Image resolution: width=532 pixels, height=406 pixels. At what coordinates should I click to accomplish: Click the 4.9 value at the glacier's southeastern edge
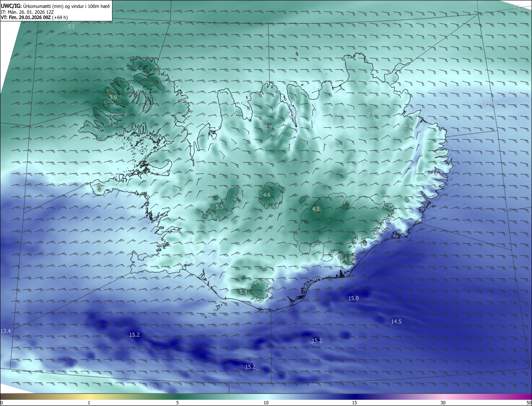(347, 259)
